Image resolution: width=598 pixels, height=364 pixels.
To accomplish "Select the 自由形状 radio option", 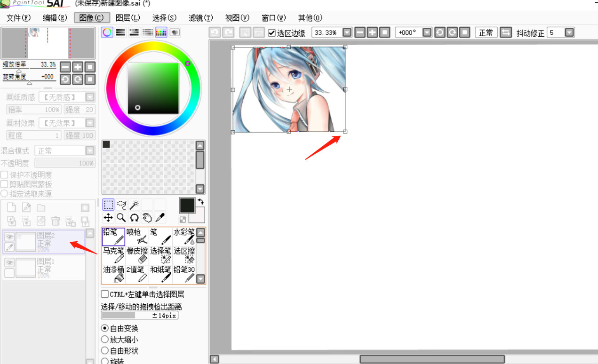I will (x=105, y=351).
